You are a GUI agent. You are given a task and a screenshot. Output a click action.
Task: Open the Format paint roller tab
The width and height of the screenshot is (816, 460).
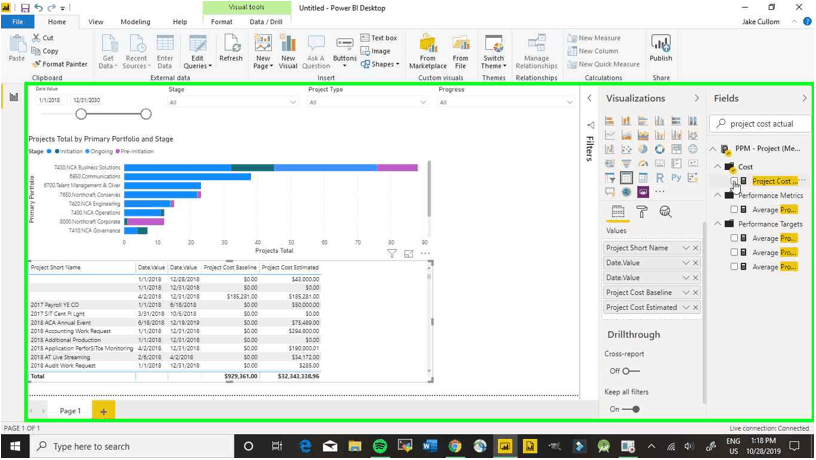coord(642,212)
